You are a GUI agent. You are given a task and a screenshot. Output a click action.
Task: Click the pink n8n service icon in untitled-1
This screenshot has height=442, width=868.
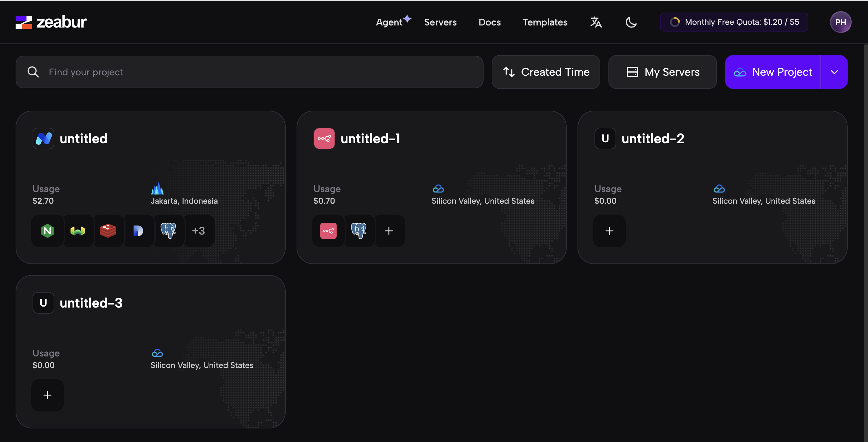tap(328, 231)
